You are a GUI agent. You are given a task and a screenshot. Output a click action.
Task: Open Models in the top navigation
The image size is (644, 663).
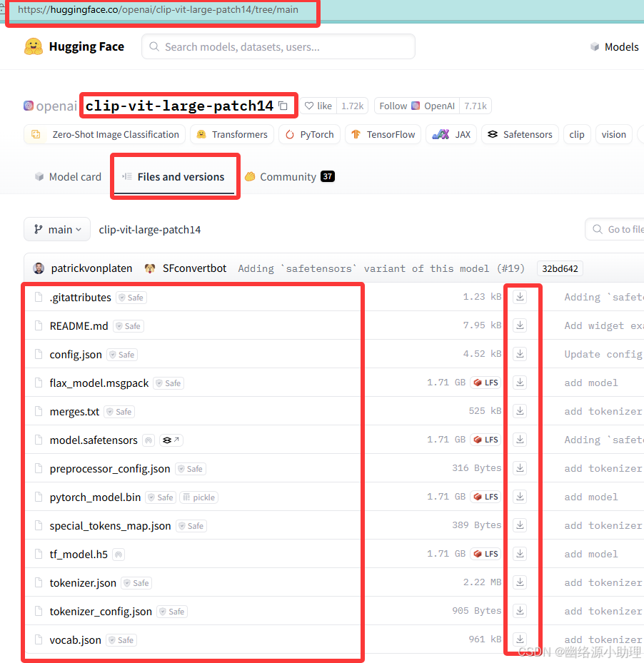615,47
